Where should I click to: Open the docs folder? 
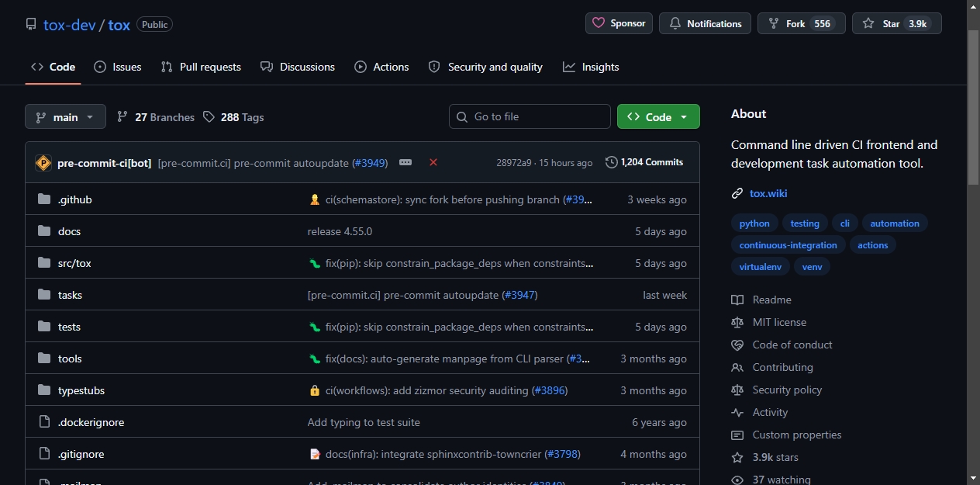[x=69, y=231]
